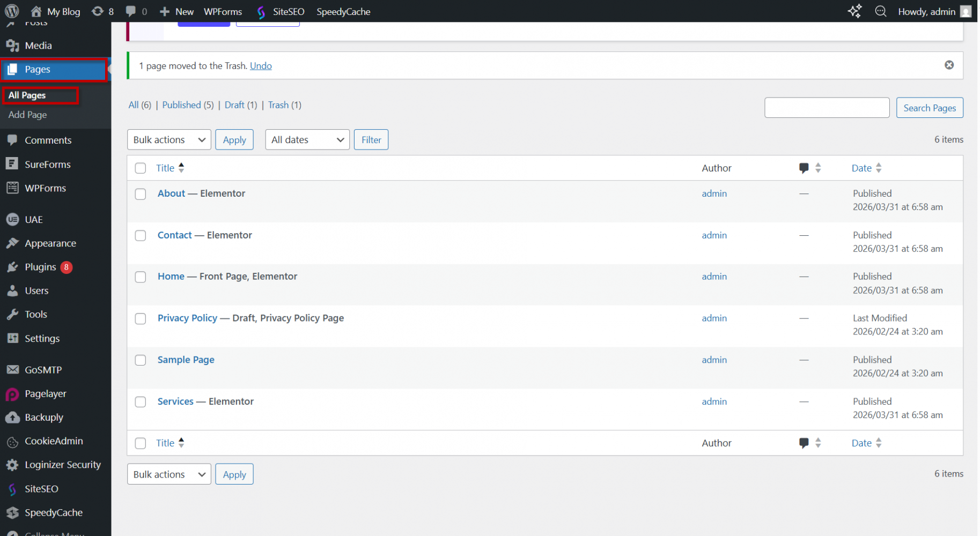Viewport: 980px width, 536px height.
Task: Sort by comments column header icon
Action: (x=804, y=168)
